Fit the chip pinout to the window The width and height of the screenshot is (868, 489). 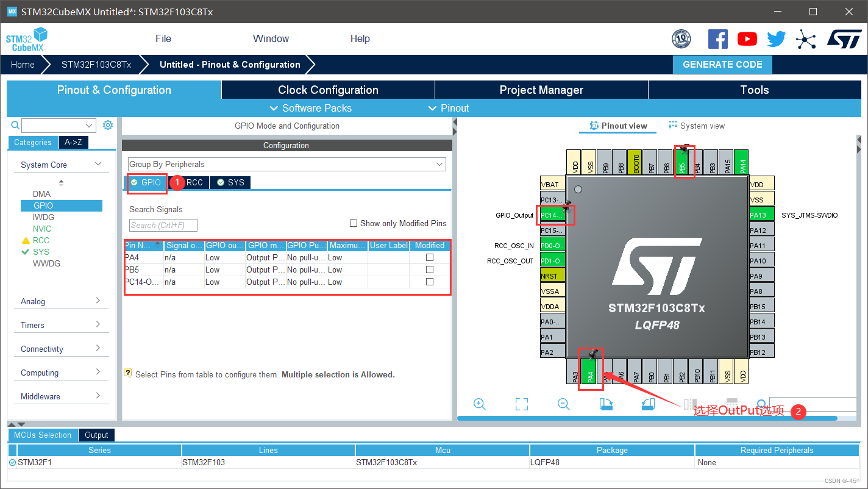point(521,404)
